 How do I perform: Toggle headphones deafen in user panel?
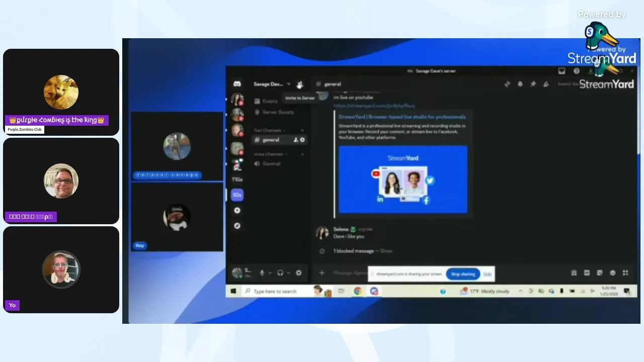point(280,273)
